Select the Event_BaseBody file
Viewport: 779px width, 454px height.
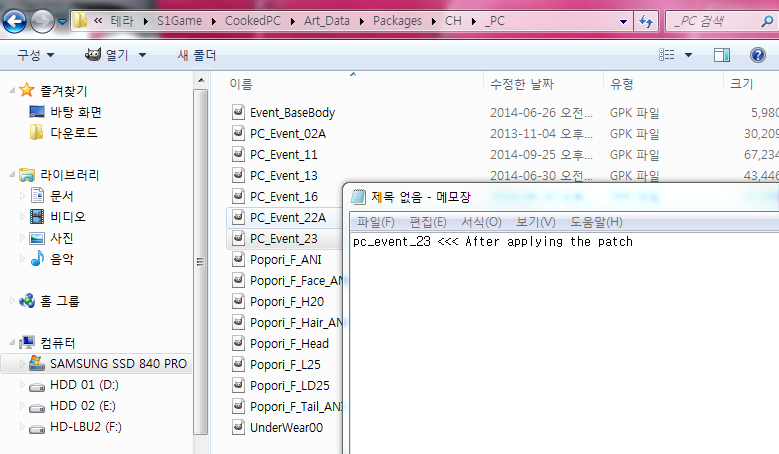coord(292,112)
